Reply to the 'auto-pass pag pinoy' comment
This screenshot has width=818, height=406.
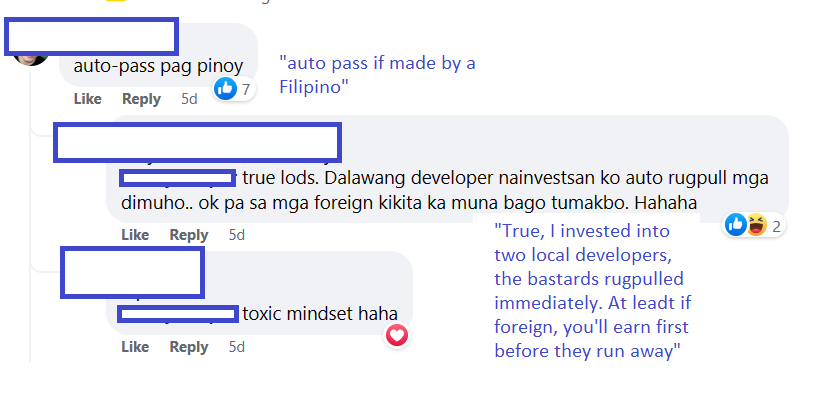(x=141, y=99)
